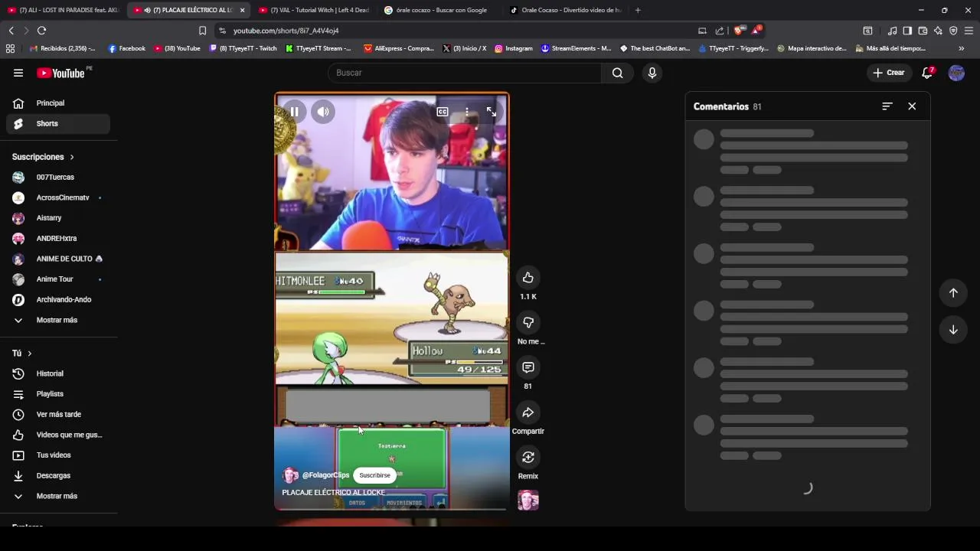Open the Brave main menu
Image resolution: width=980 pixels, height=551 pixels.
coord(969,31)
